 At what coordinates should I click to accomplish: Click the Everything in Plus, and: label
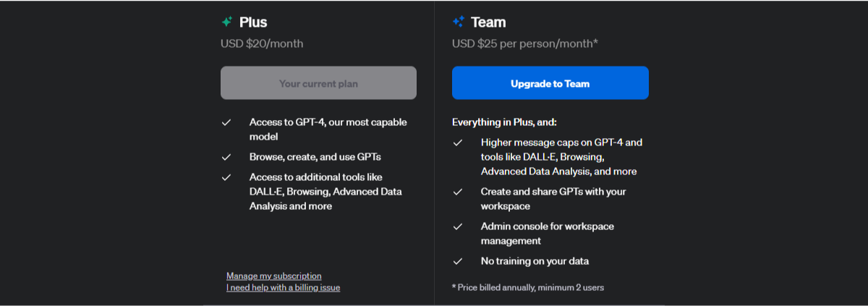pos(504,122)
